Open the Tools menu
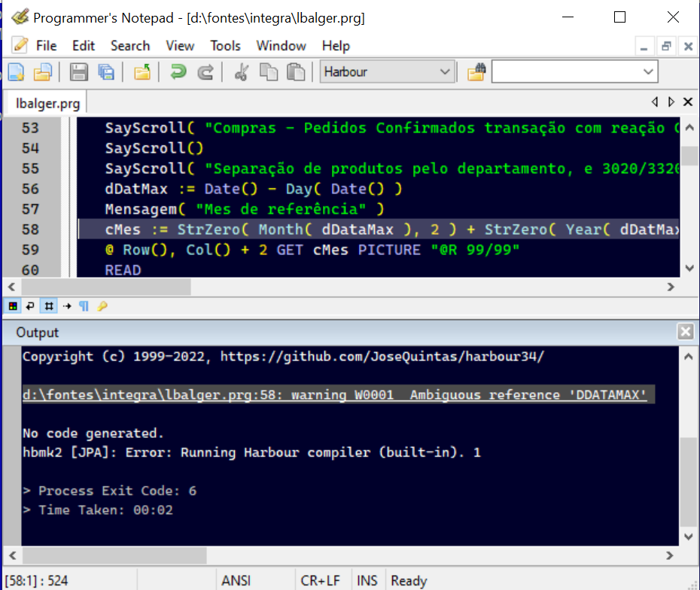This screenshot has width=700, height=590. point(226,46)
